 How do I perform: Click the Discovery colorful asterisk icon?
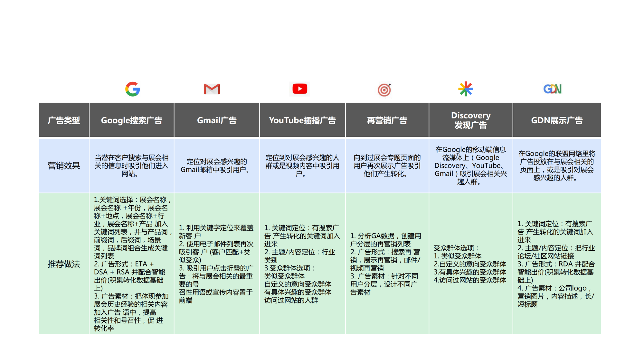coord(466,89)
